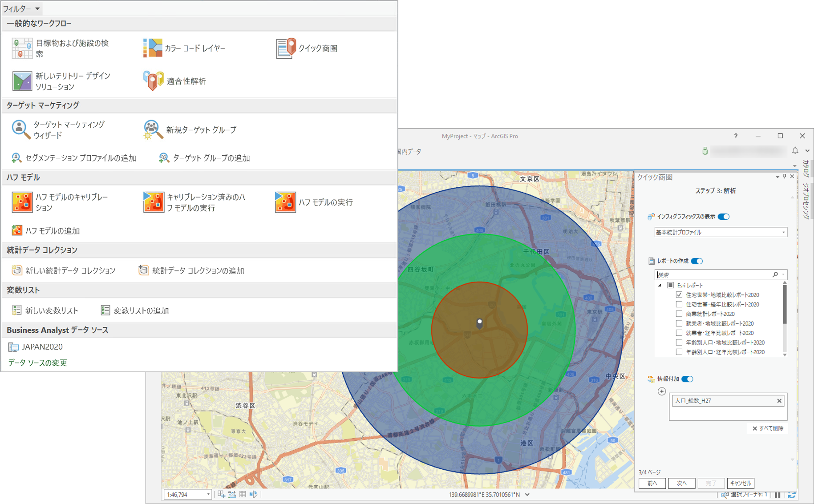
Task: Click the refresh icon in status bar
Action: pyautogui.click(x=792, y=495)
